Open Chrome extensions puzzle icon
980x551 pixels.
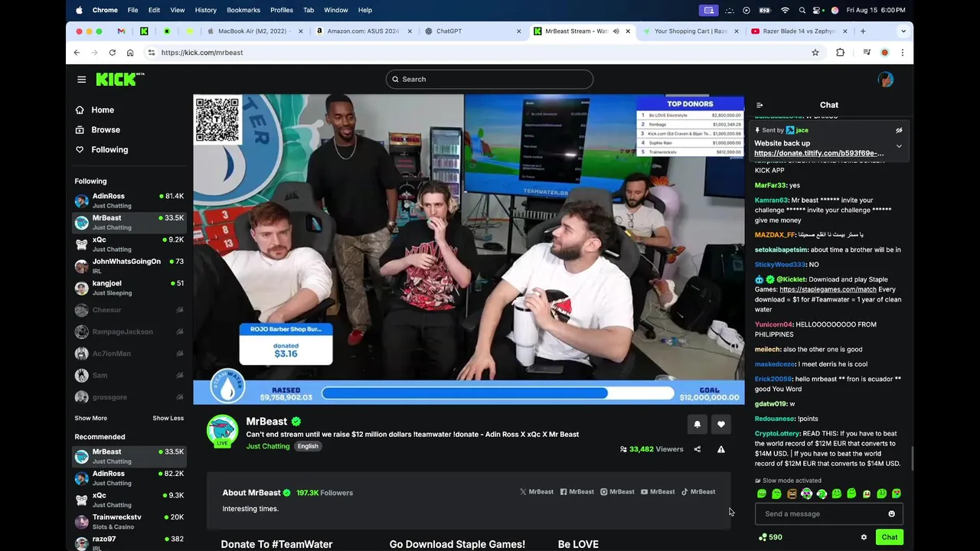pyautogui.click(x=840, y=53)
